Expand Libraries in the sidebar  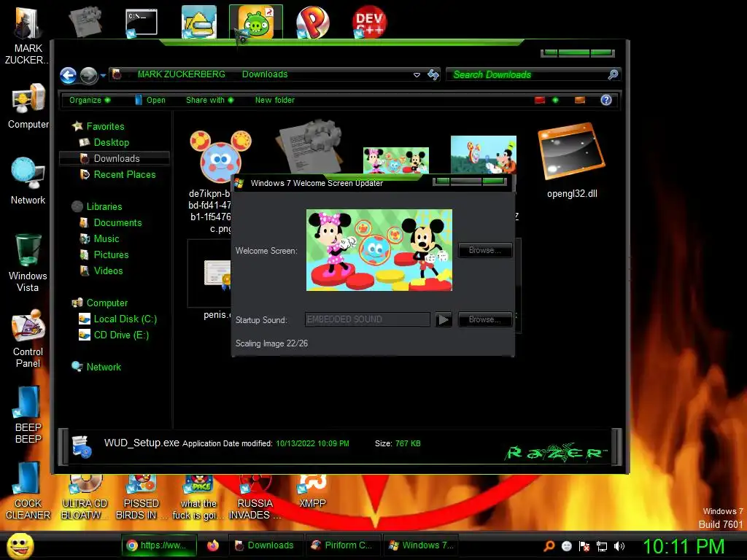point(104,206)
